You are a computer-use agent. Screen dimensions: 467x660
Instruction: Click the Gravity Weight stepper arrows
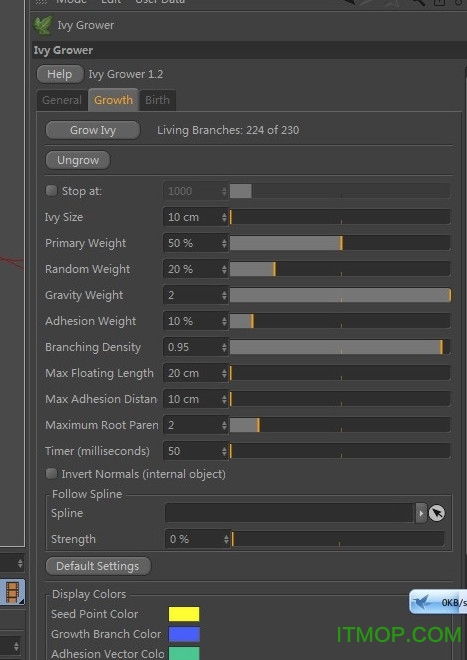click(224, 295)
